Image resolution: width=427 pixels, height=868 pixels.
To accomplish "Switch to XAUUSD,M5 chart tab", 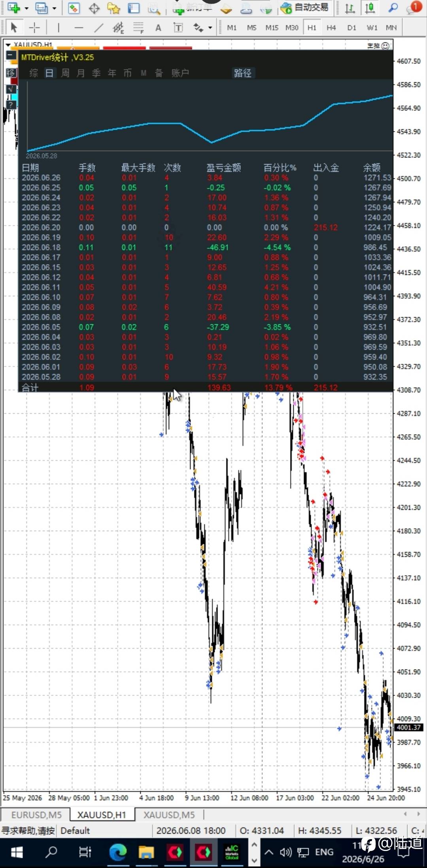I will click(x=169, y=815).
